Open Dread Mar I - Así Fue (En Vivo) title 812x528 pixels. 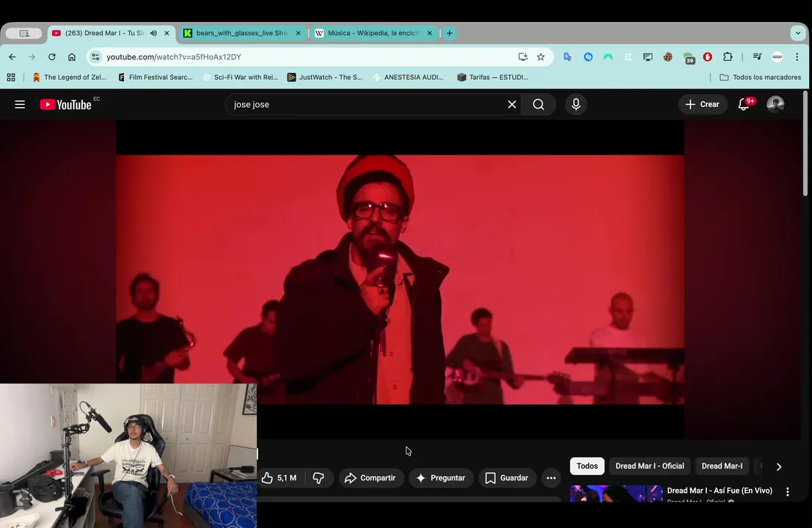pyautogui.click(x=720, y=490)
